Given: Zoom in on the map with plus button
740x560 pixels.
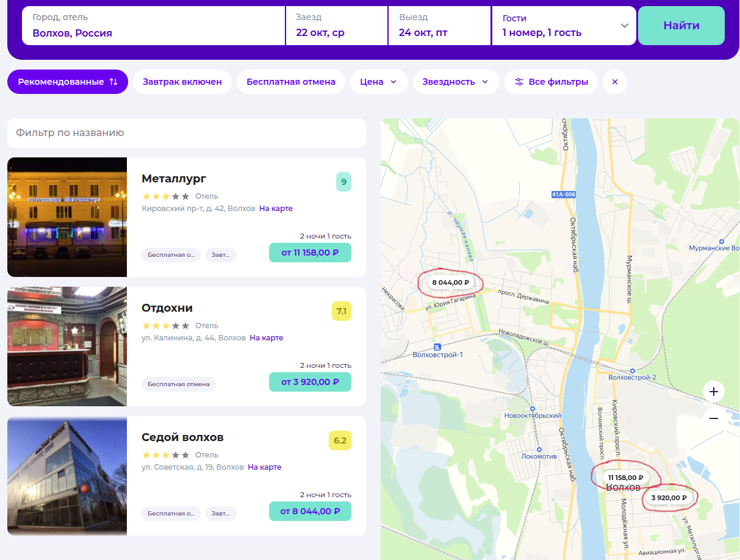Looking at the screenshot, I should (713, 392).
